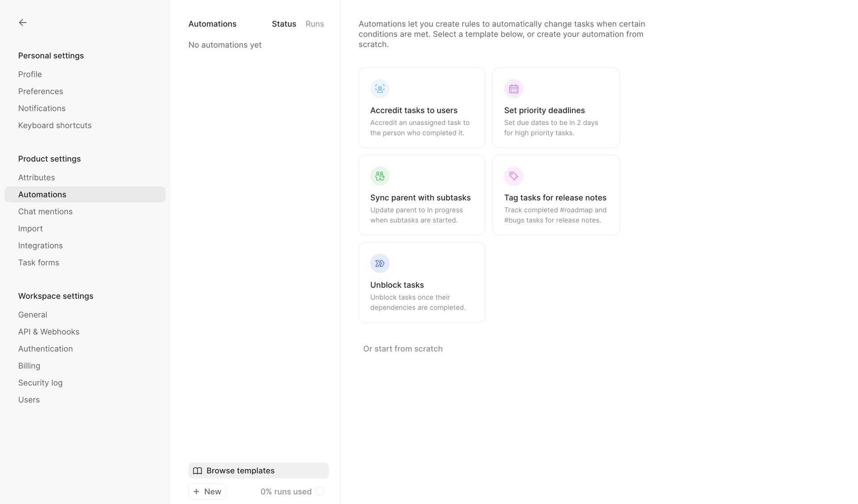Open the Browse templates panel
This screenshot has width=858, height=504.
tap(258, 470)
